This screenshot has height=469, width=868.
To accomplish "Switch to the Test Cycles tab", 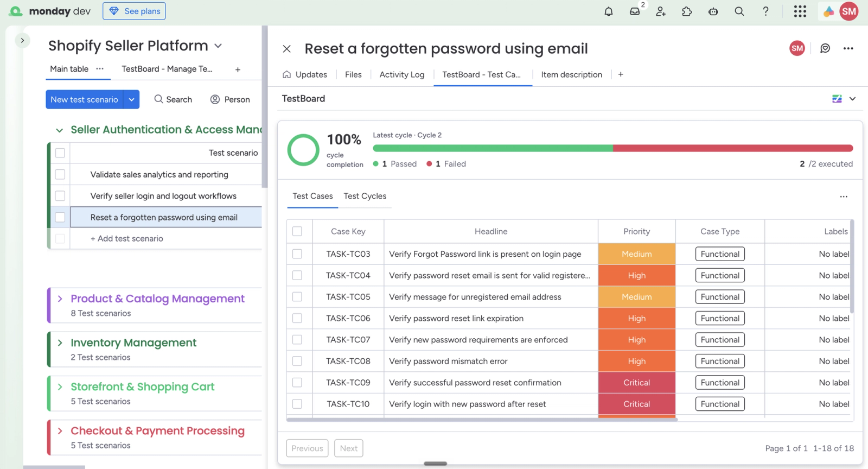I will (365, 196).
